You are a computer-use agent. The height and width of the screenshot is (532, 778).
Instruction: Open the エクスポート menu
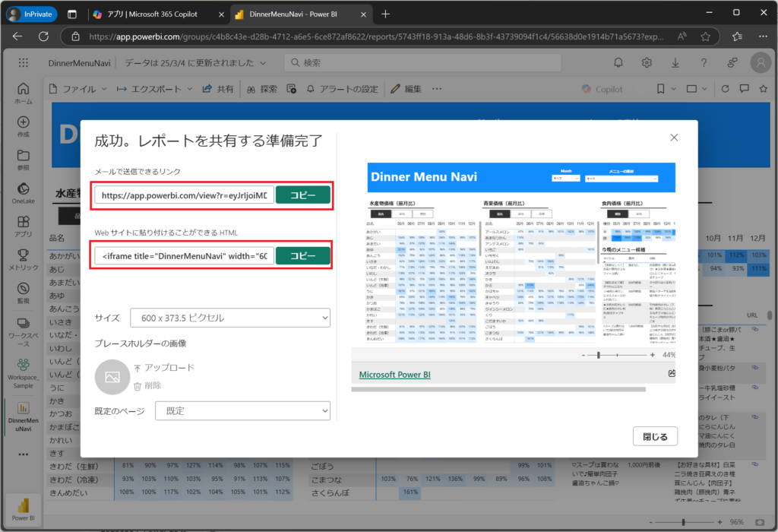(156, 89)
